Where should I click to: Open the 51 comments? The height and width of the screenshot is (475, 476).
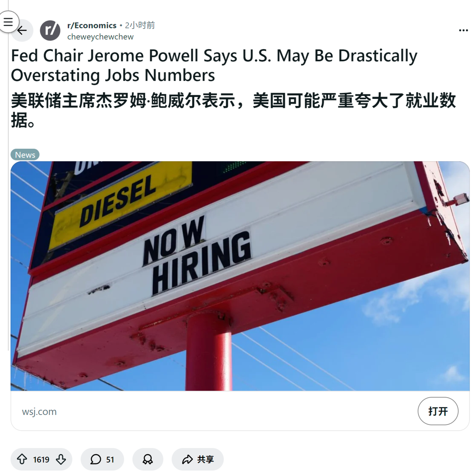pyautogui.click(x=102, y=459)
